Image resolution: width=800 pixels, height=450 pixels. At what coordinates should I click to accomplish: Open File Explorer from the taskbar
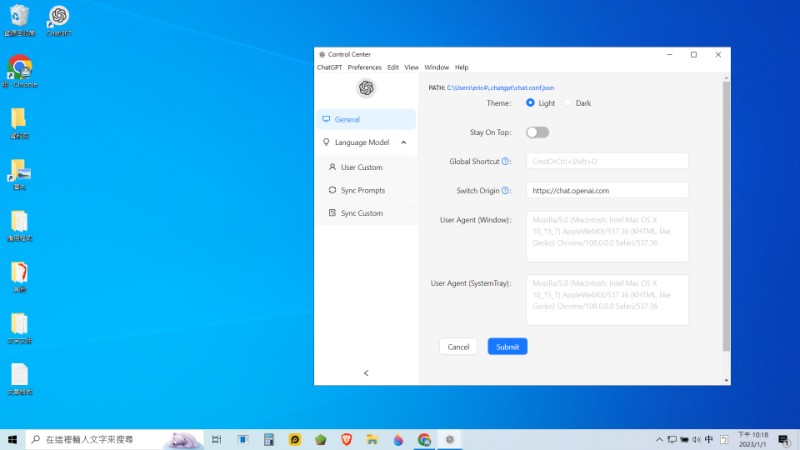(372, 439)
